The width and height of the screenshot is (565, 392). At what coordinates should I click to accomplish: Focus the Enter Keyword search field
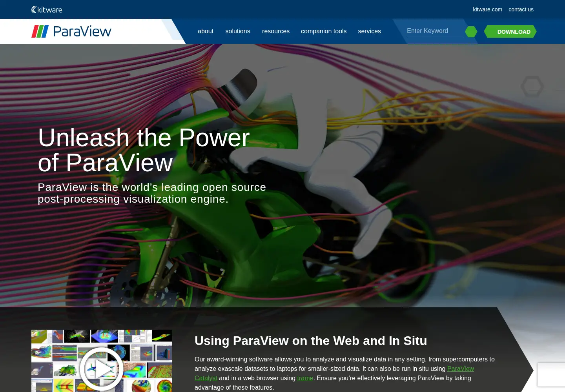435,31
